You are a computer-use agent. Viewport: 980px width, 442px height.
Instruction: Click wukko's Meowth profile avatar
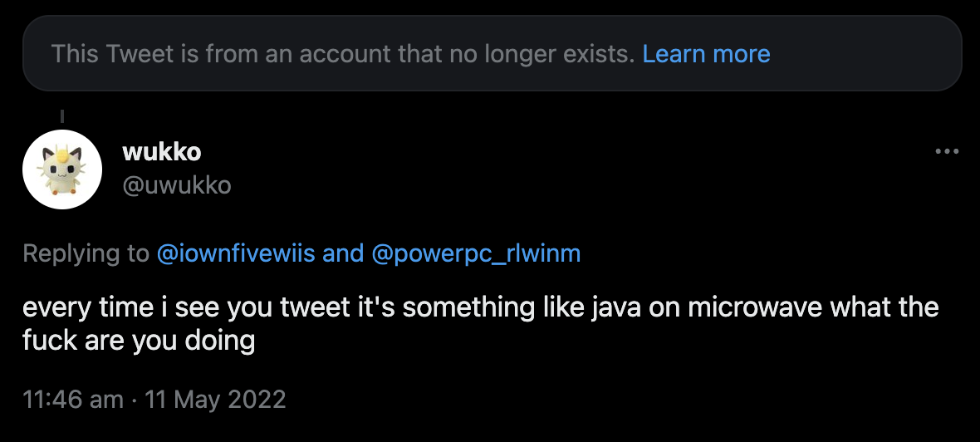[62, 169]
